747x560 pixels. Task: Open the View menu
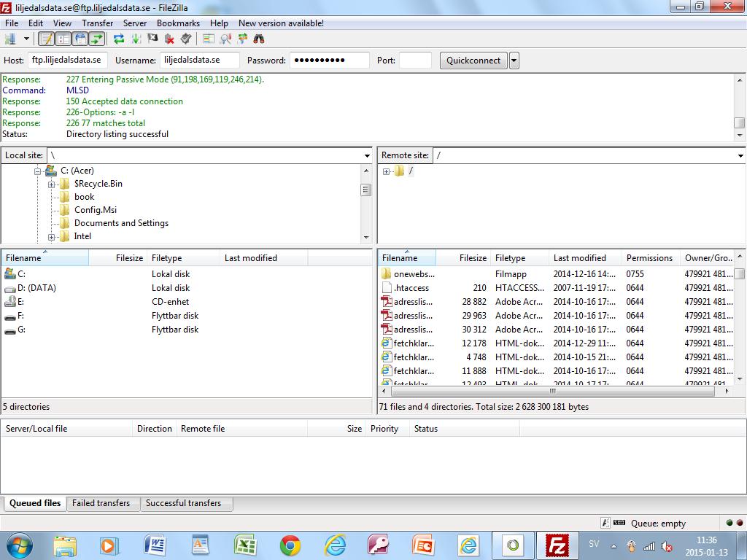[62, 23]
